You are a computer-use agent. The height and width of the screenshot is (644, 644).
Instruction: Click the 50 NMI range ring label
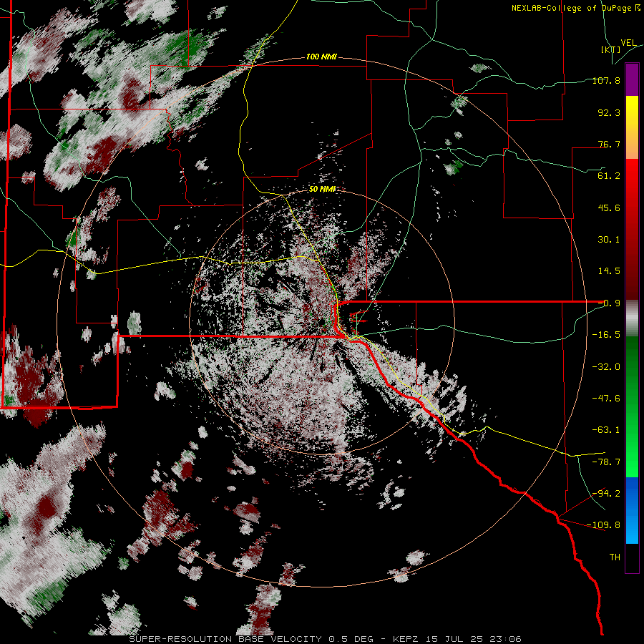322,189
